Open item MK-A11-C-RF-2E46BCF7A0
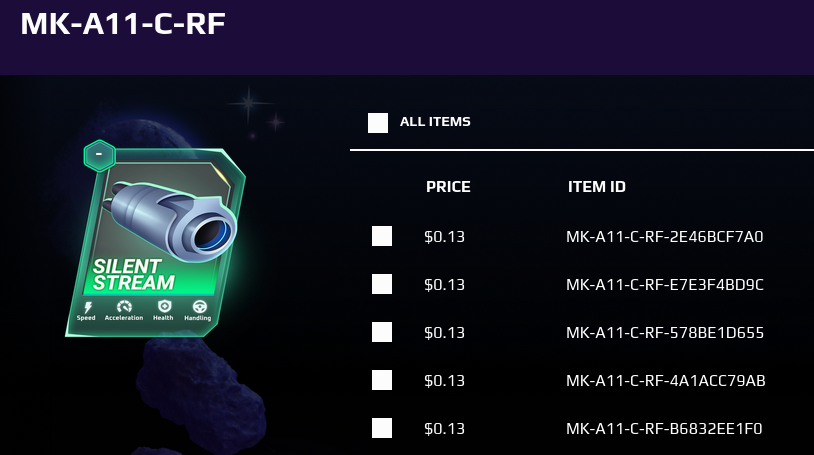 point(664,237)
